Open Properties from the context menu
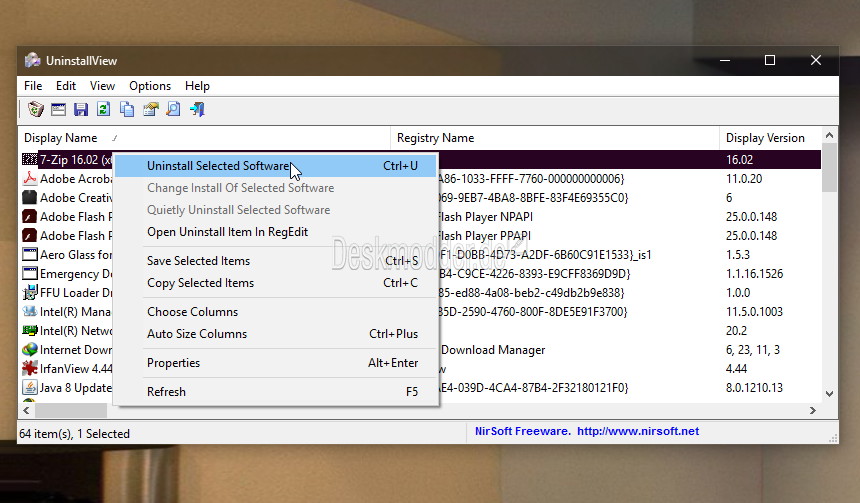The width and height of the screenshot is (860, 503). pos(276,363)
